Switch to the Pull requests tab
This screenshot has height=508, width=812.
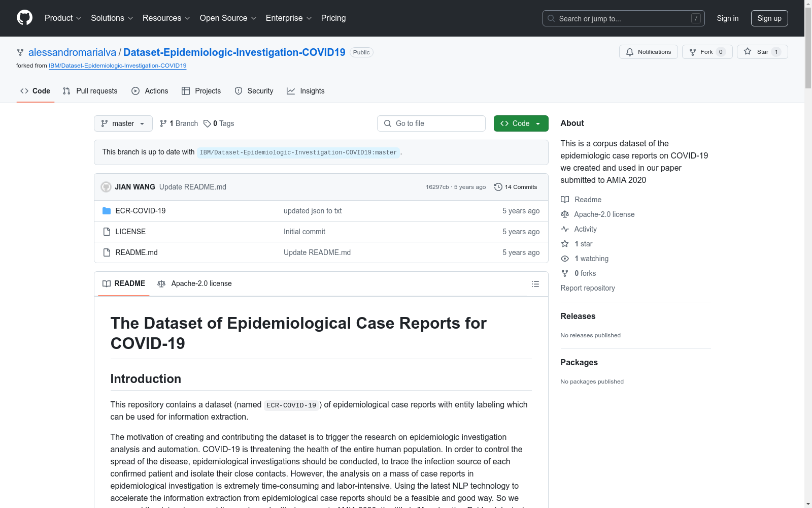click(90, 91)
